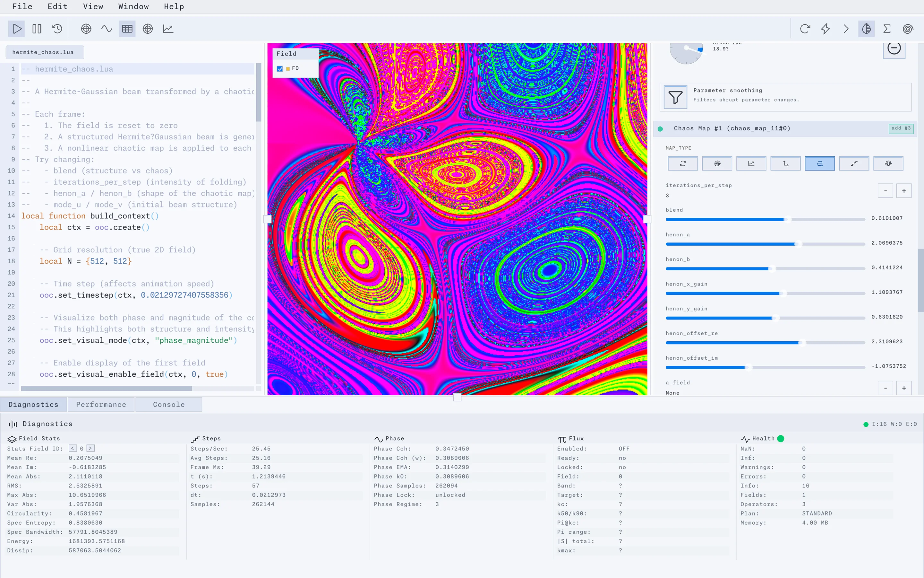Uncheck the F0 field checkbox

(280, 69)
